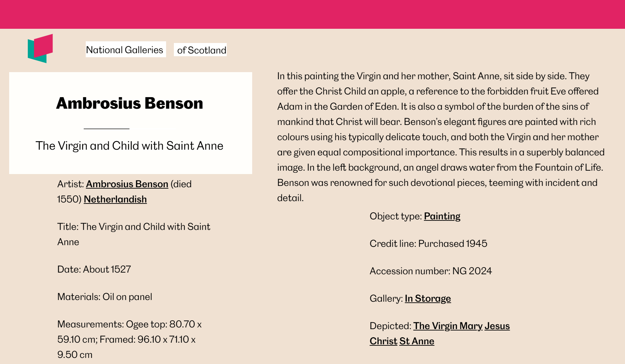Click the Credit line Purchased 1945 text
Viewport: 625px width, 364px height.
click(x=428, y=243)
